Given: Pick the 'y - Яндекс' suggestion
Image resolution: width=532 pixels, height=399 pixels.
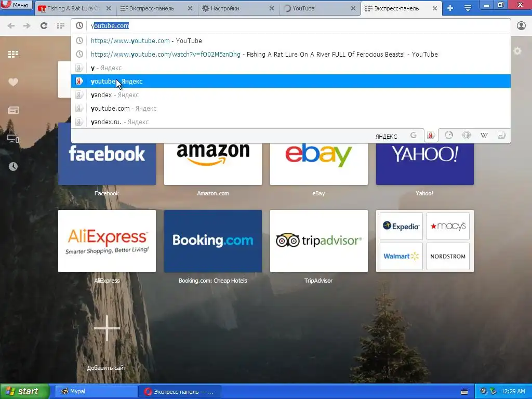Looking at the screenshot, I should click(291, 68).
